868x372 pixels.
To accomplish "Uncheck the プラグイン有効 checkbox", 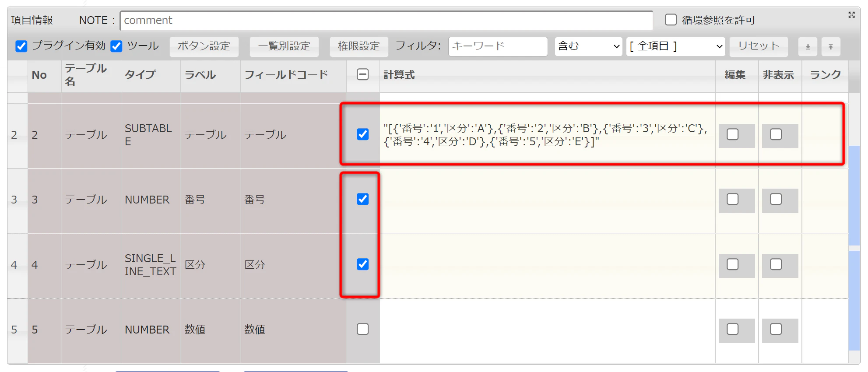I will (21, 46).
